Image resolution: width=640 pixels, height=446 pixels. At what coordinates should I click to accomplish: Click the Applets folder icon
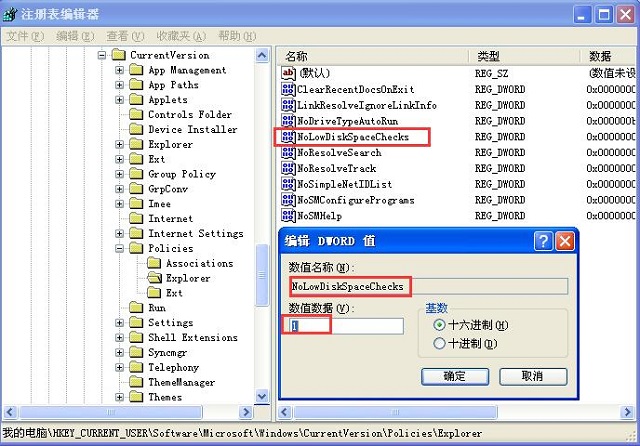136,100
